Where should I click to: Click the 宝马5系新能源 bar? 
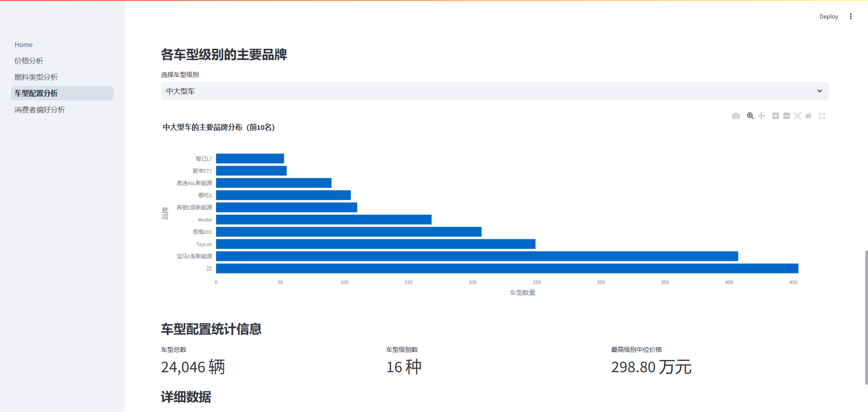[x=477, y=256]
